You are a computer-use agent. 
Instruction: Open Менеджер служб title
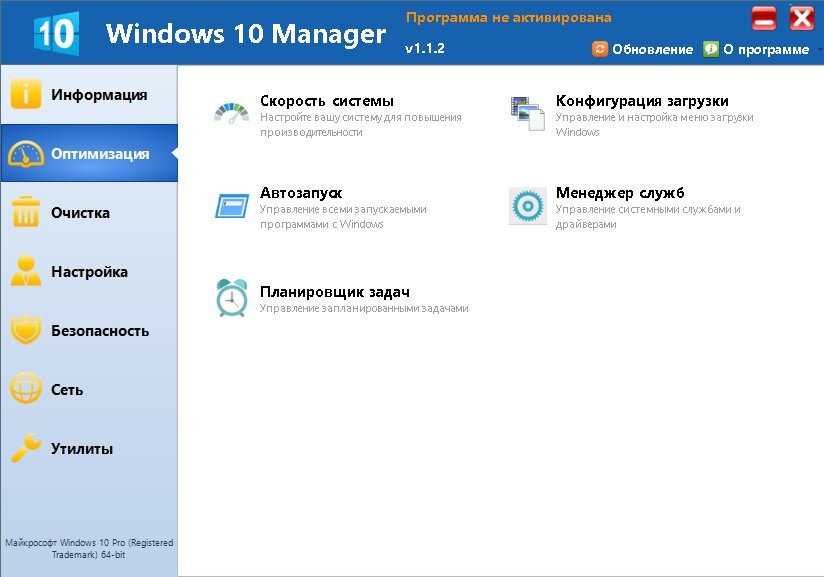tap(620, 193)
